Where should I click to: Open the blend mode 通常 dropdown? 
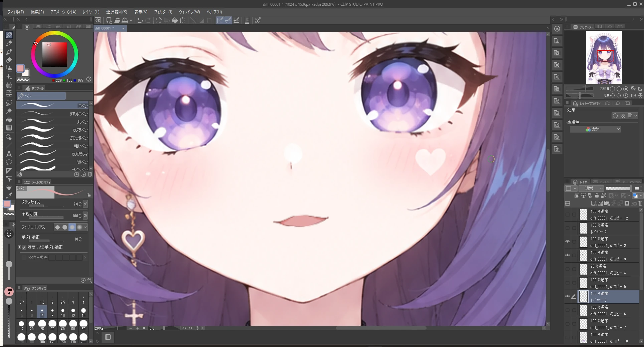tap(592, 189)
